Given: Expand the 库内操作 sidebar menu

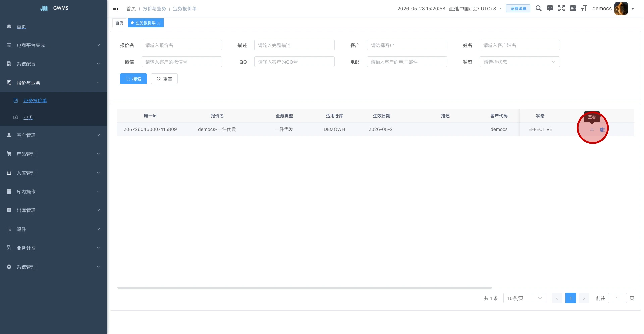Looking at the screenshot, I should pyautogui.click(x=54, y=191).
